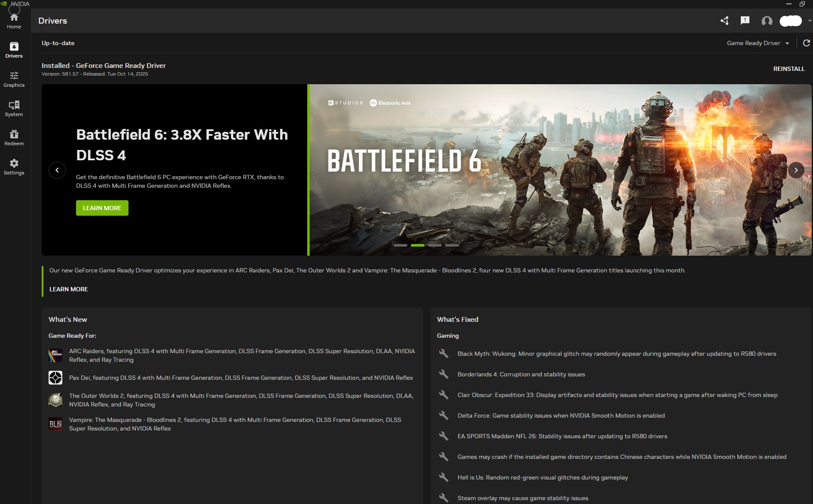Open the Redeem section
The width and height of the screenshot is (813, 504).
pyautogui.click(x=14, y=137)
